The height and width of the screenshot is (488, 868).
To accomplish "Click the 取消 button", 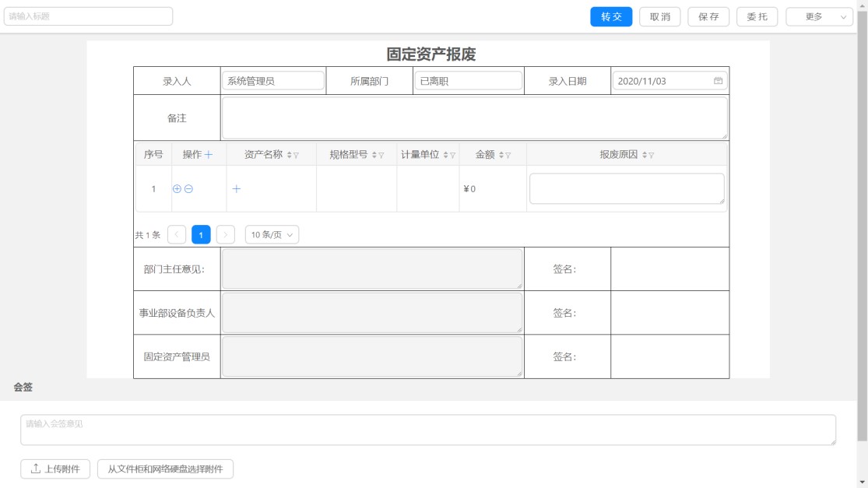I will 660,16.
